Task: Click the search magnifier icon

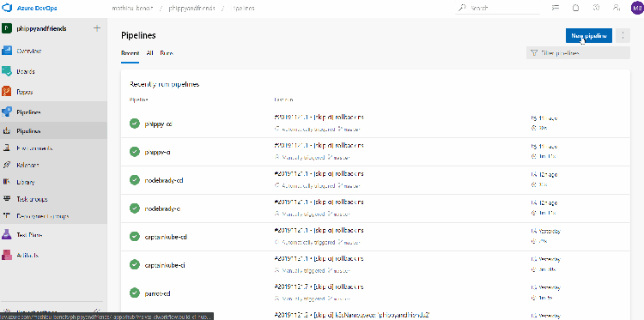Action: point(463,8)
